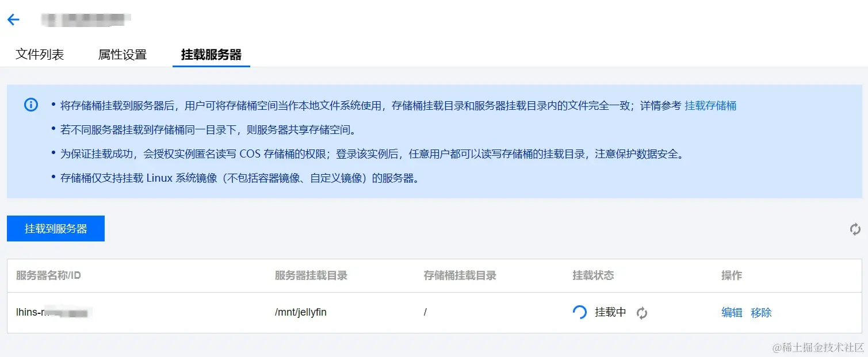Click 编辑 to edit the mount entry
The image size is (868, 357).
point(731,312)
